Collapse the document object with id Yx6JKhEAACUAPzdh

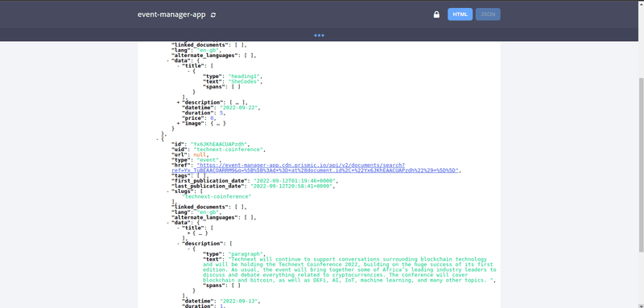click(x=158, y=139)
